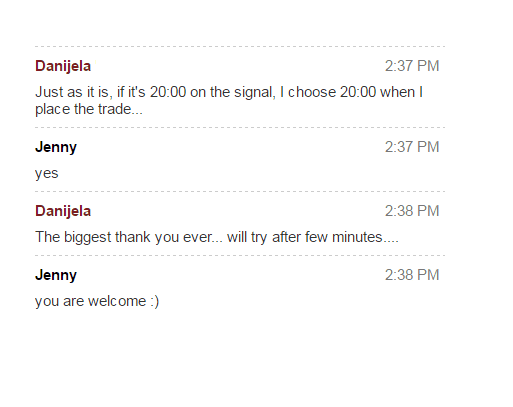Select 'The biggest thank you ever' message
The height and width of the screenshot is (407, 513).
click(217, 237)
